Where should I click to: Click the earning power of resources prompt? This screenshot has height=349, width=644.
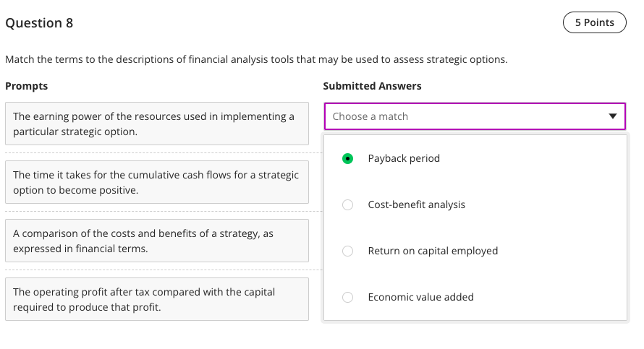point(156,124)
